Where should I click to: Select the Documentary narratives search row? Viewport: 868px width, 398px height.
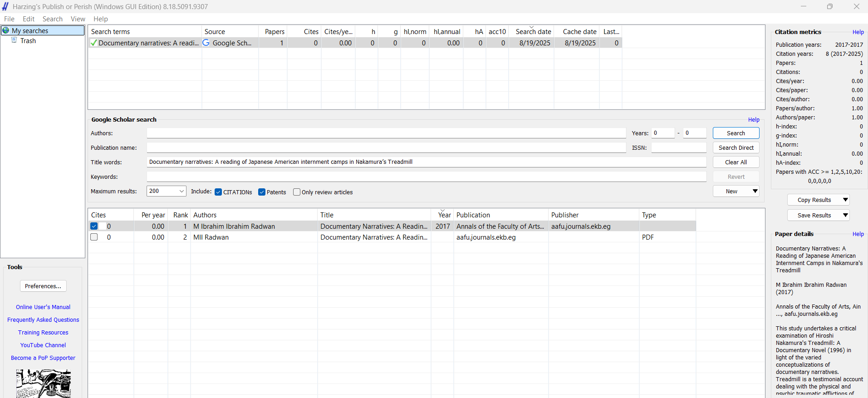coord(355,43)
